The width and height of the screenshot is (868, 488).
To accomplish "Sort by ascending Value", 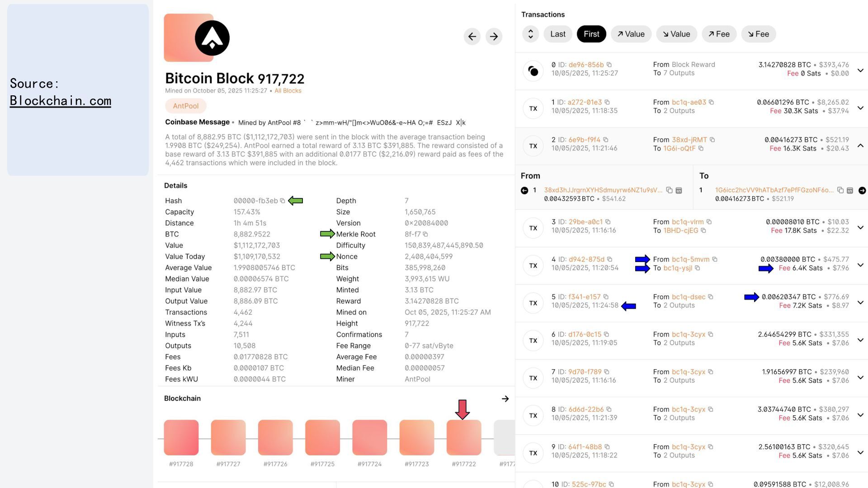I will coord(631,34).
